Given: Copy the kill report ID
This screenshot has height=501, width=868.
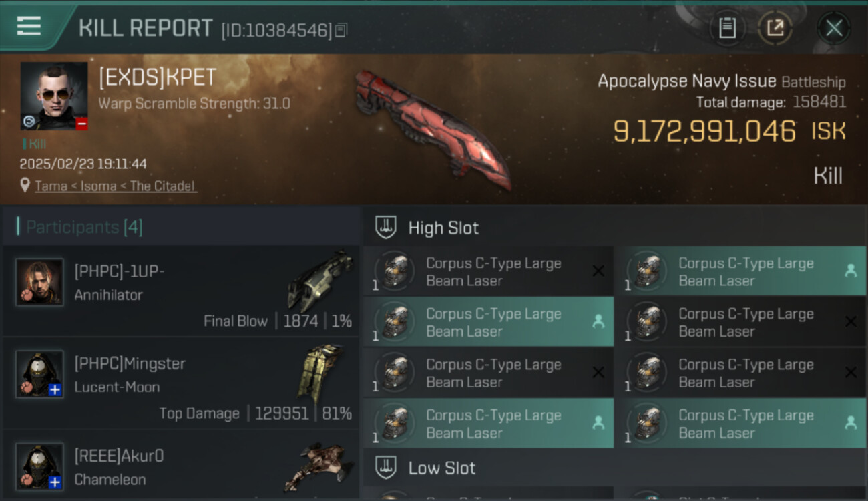Looking at the screenshot, I should tap(341, 30).
